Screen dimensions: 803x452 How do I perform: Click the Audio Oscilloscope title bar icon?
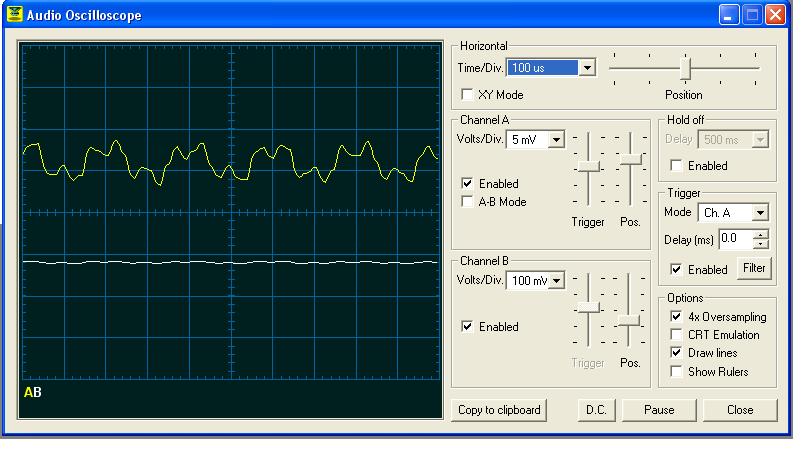tap(14, 14)
